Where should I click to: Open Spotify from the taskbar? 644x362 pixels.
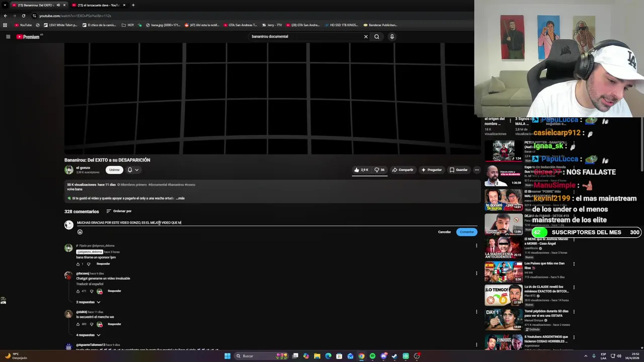(x=372, y=356)
